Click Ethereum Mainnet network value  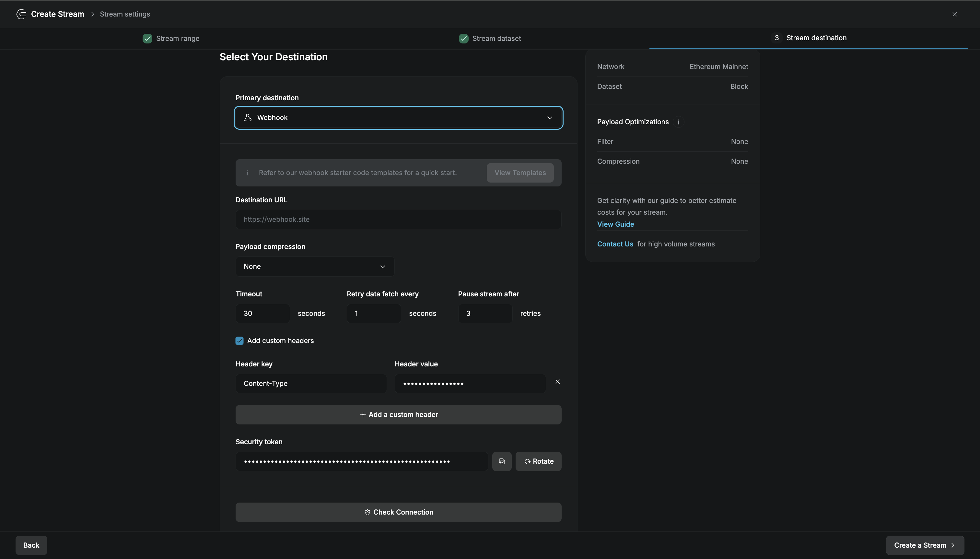coord(719,67)
